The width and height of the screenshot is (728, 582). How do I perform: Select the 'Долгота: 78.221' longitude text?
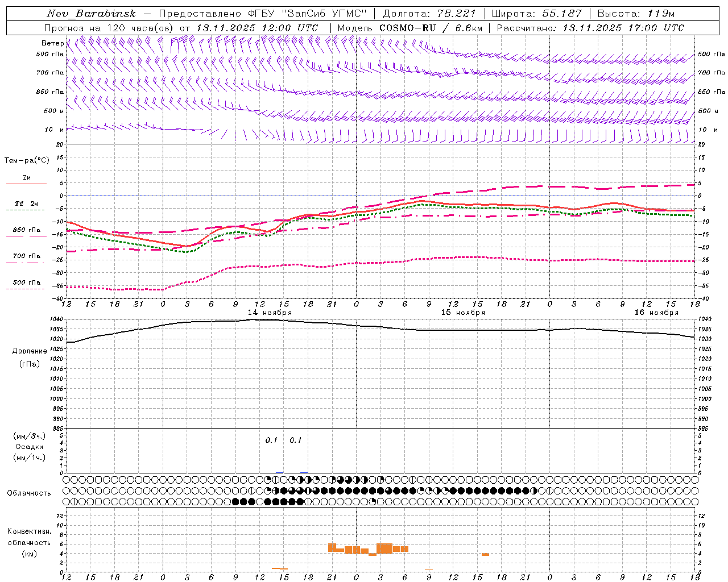(429, 14)
